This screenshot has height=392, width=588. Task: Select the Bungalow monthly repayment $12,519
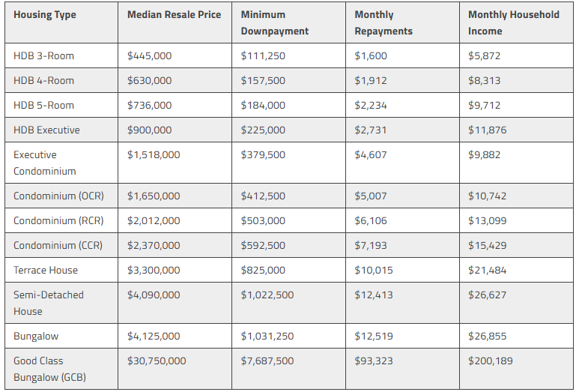(374, 337)
